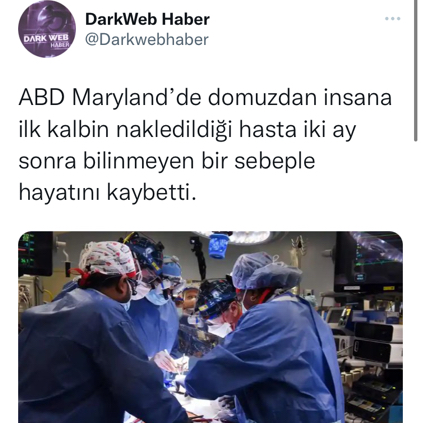Viewport: 421px width, 423px height.
Task: Tap the black monitor screen at photo's right
Action: tap(368, 262)
